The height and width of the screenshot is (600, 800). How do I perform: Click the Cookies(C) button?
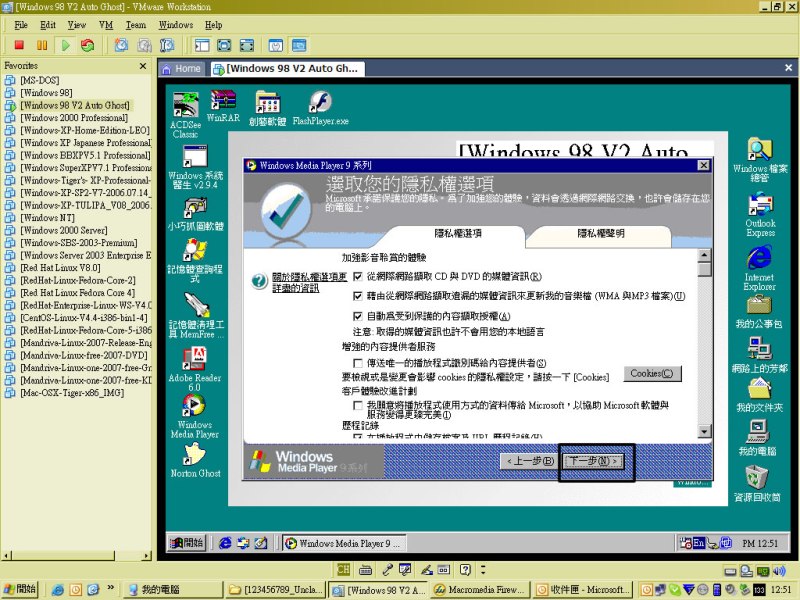[652, 373]
